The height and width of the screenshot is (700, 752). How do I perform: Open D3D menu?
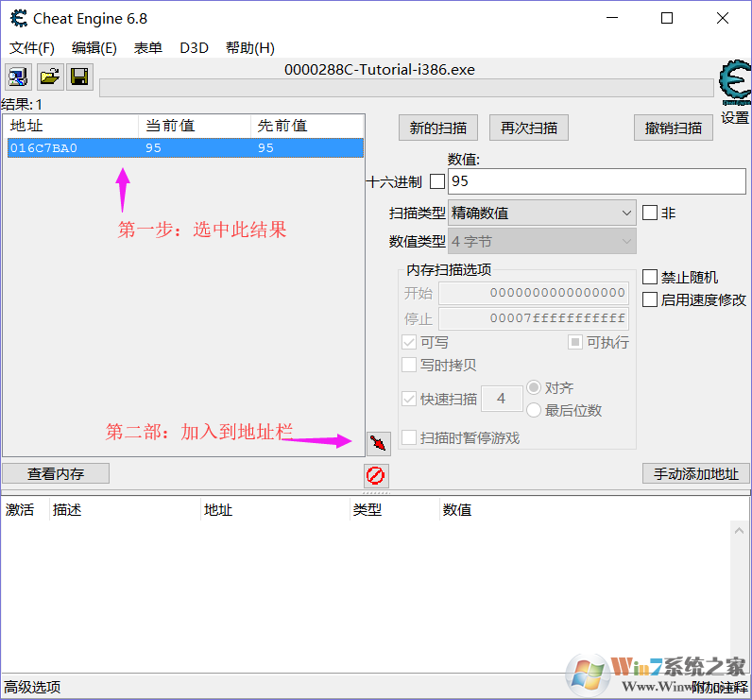(194, 48)
